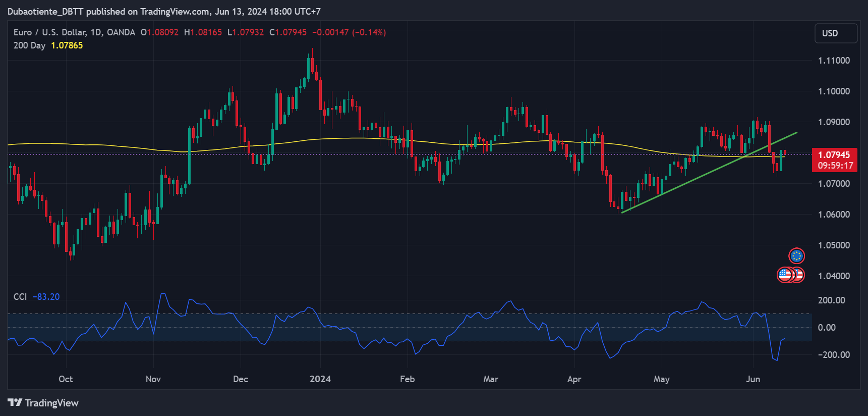Select the 200 Day indicator label
The image size is (868, 416).
29,45
